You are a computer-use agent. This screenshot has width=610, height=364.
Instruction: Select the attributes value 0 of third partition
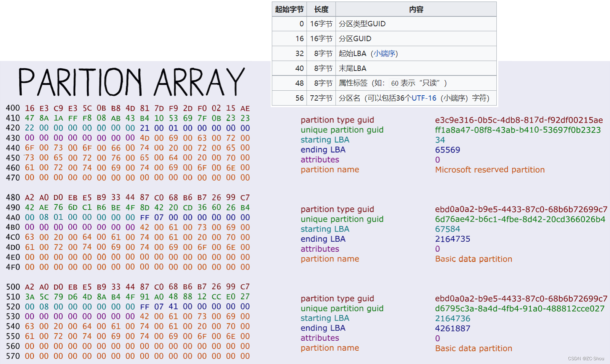coord(437,338)
